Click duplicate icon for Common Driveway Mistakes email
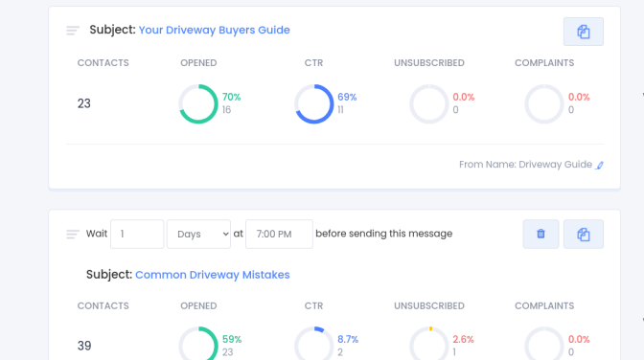The height and width of the screenshot is (360, 644). pyautogui.click(x=584, y=234)
